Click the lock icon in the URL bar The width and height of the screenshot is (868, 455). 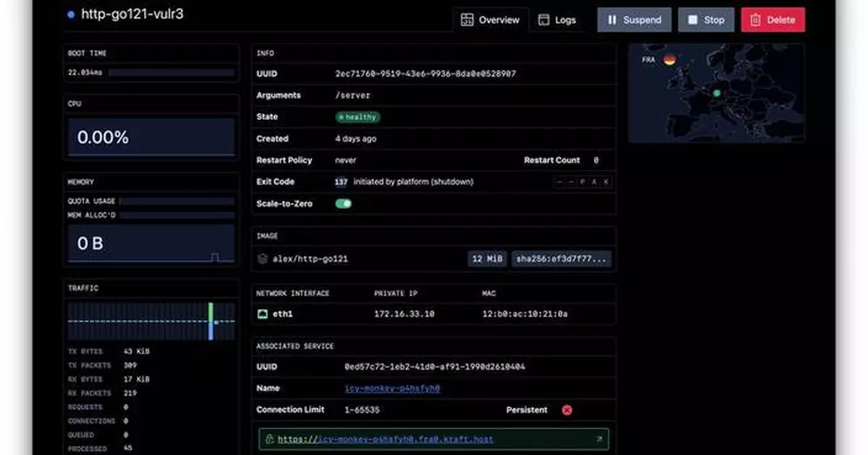[x=270, y=439]
